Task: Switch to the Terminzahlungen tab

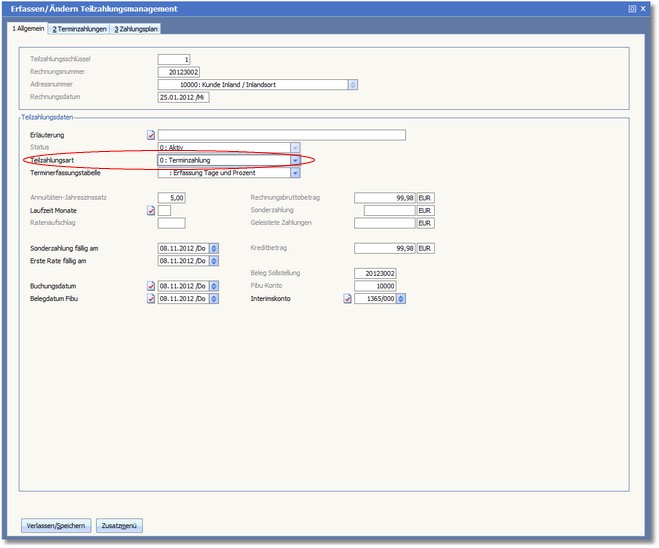Action: pyautogui.click(x=79, y=29)
